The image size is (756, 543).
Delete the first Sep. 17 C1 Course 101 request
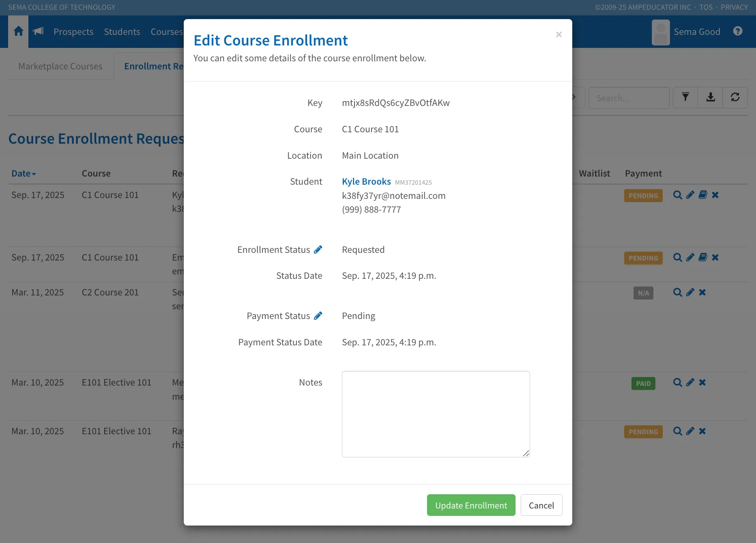(x=715, y=195)
